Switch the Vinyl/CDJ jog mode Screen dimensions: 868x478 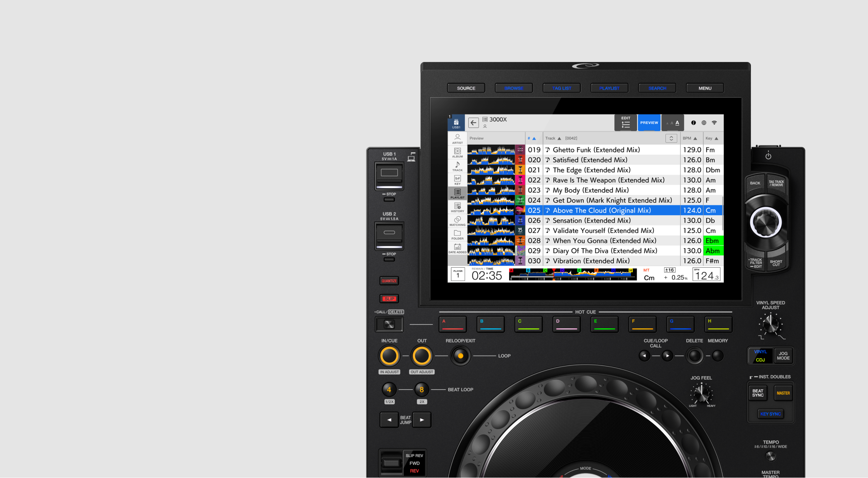[760, 356]
